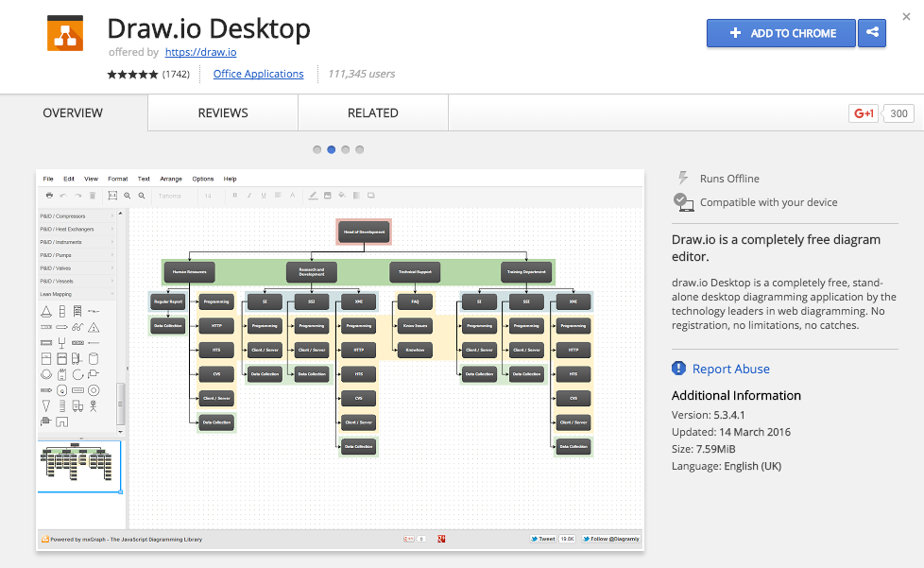Open the Related tab
Image resolution: width=924 pixels, height=568 pixels.
coord(372,113)
